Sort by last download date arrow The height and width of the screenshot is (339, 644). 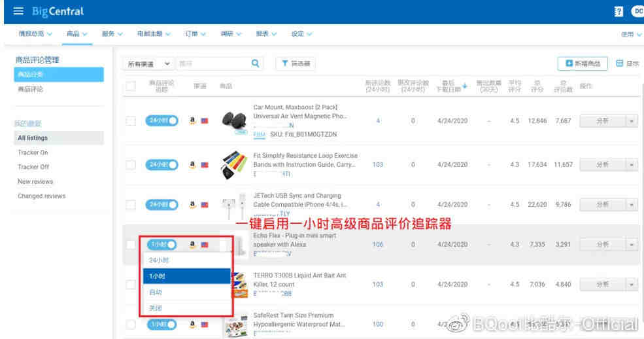[x=465, y=86]
